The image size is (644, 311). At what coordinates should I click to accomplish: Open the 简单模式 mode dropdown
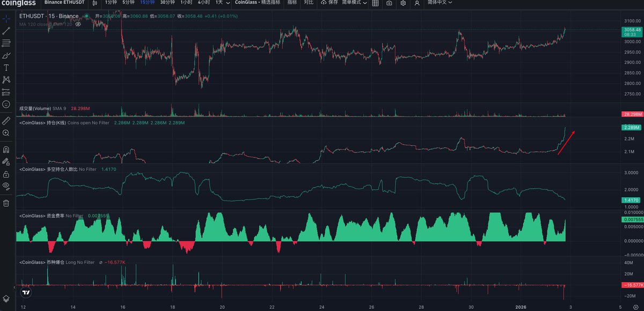[354, 3]
